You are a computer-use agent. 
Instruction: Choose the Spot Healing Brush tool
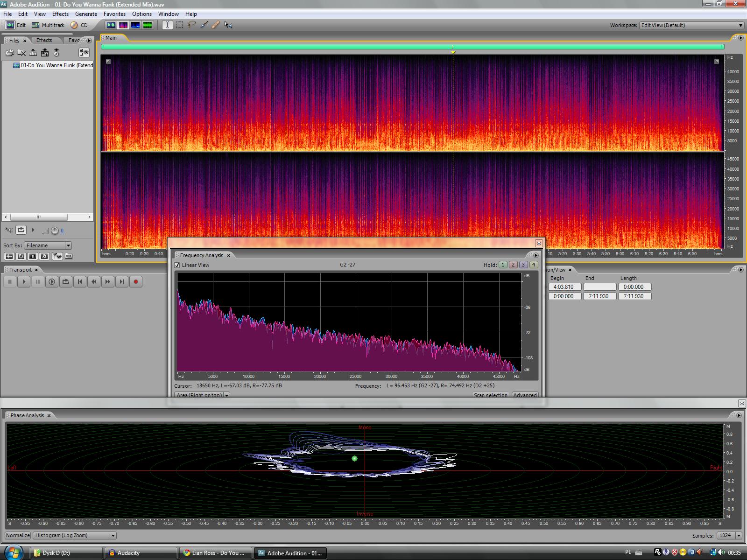point(216,25)
